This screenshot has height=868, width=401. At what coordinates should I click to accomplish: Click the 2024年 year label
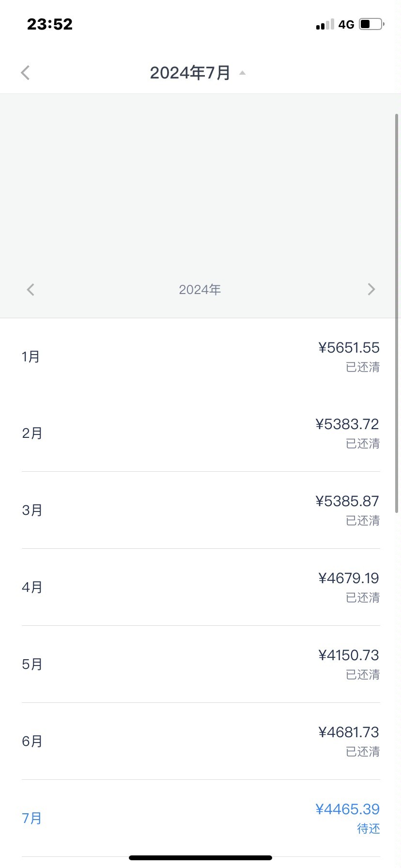click(x=200, y=290)
